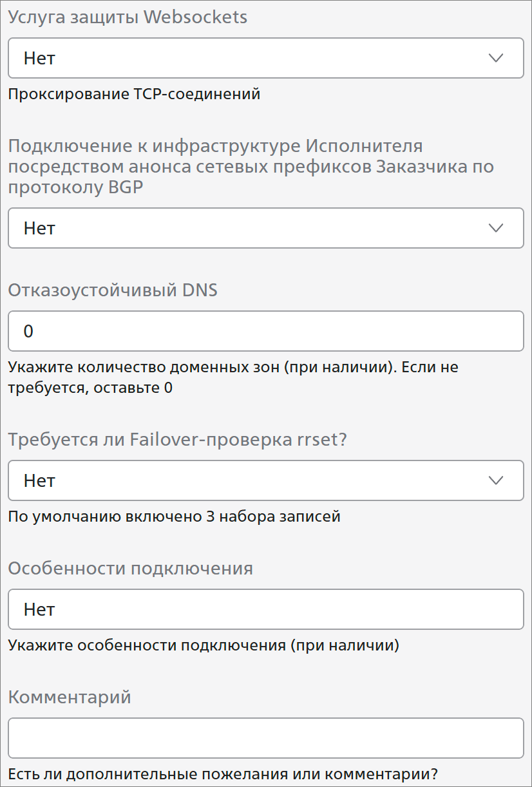Click the hint Укажите особенности подключения (при наличии)

point(204,645)
